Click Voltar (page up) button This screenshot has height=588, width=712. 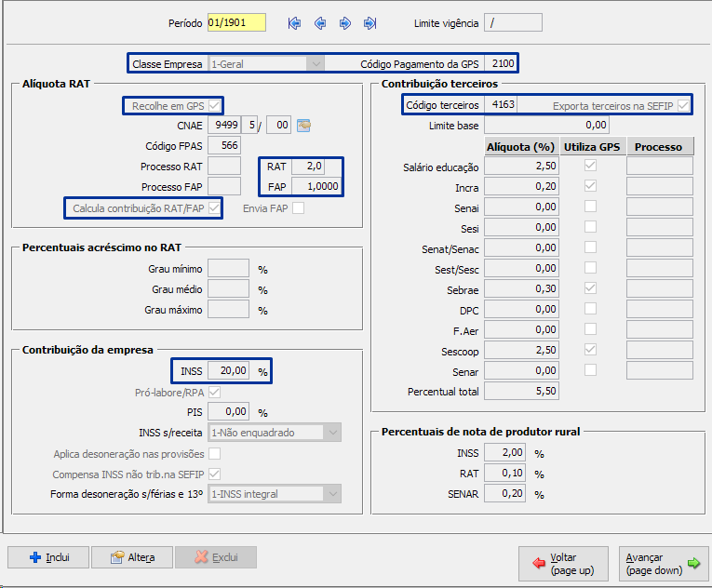(x=563, y=564)
